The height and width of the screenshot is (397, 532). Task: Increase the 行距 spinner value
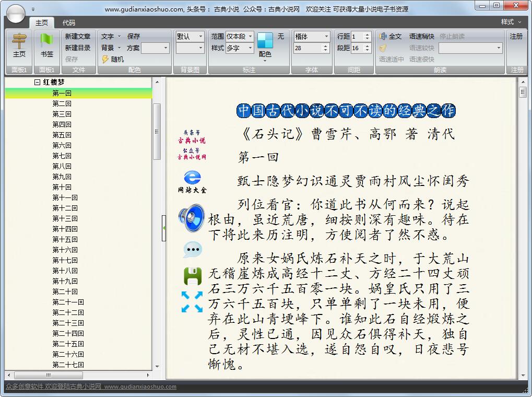pos(367,34)
